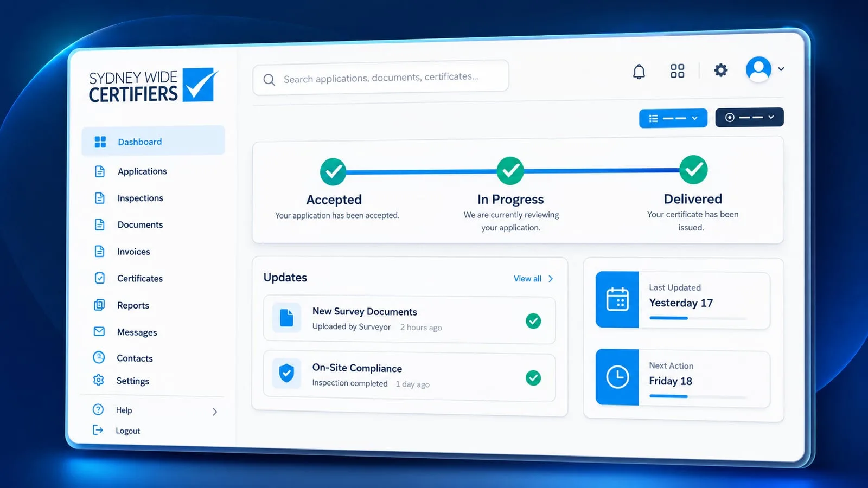Click the Last Updated calendar icon
This screenshot has width=868, height=488.
617,299
